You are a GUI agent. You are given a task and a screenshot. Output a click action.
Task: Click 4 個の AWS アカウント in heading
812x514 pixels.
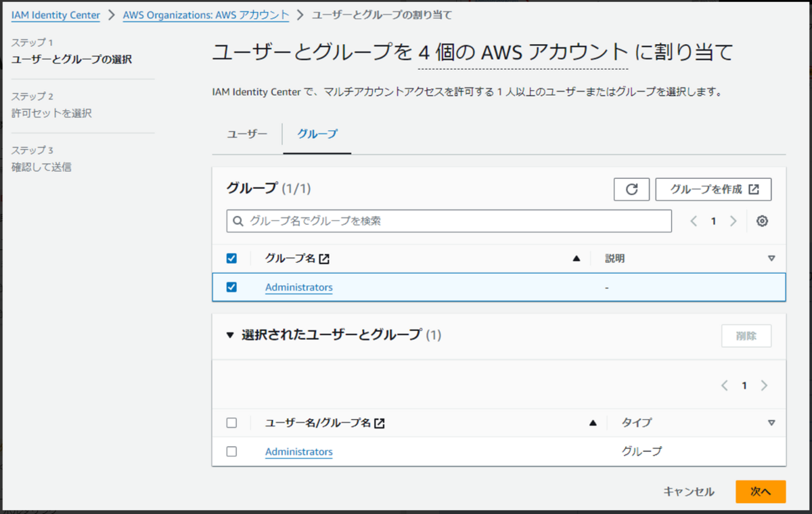[523, 53]
